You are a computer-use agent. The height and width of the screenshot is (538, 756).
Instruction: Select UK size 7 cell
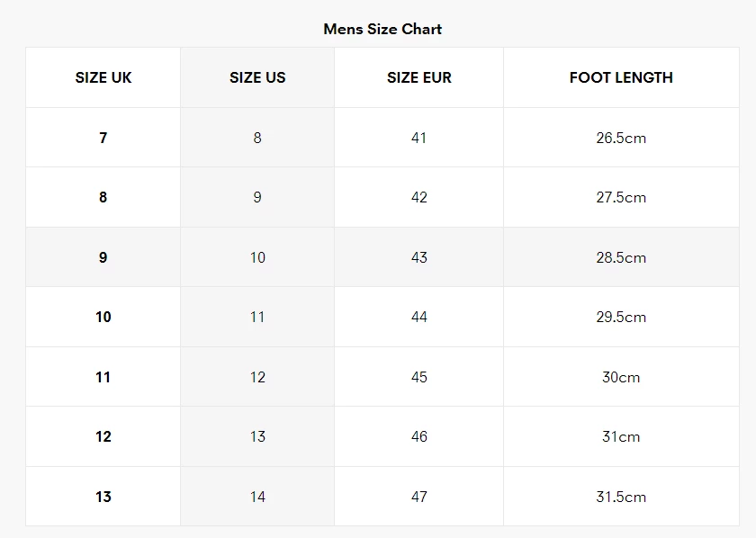[103, 138]
